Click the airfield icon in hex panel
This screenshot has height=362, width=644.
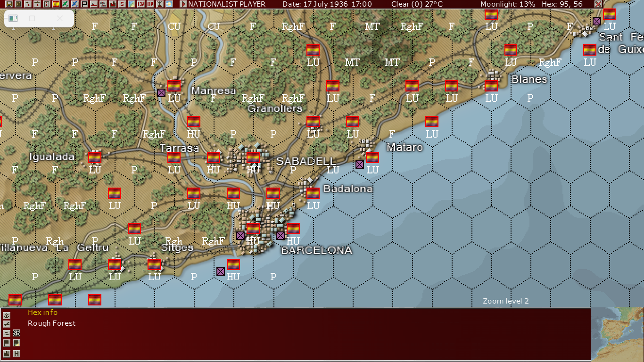[7, 324]
